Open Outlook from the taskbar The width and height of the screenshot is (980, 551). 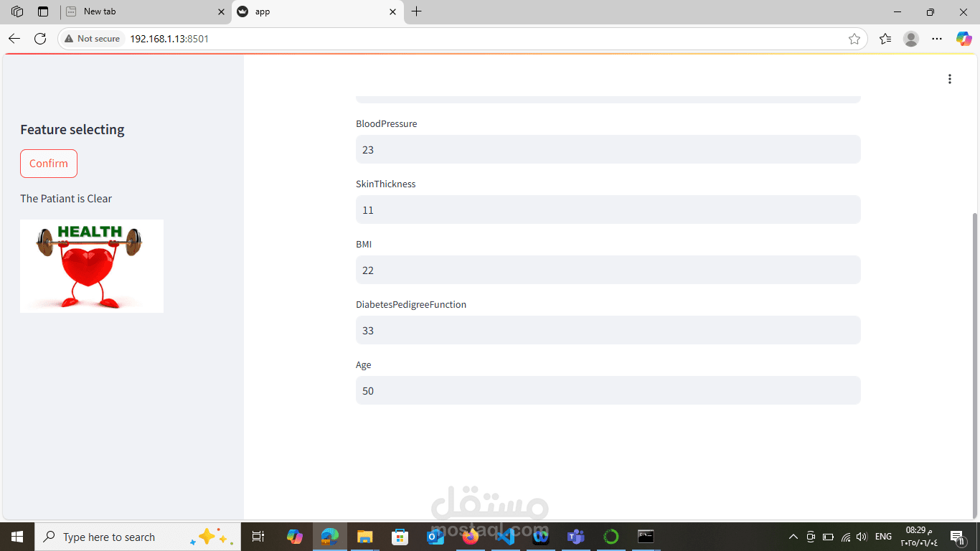(435, 536)
